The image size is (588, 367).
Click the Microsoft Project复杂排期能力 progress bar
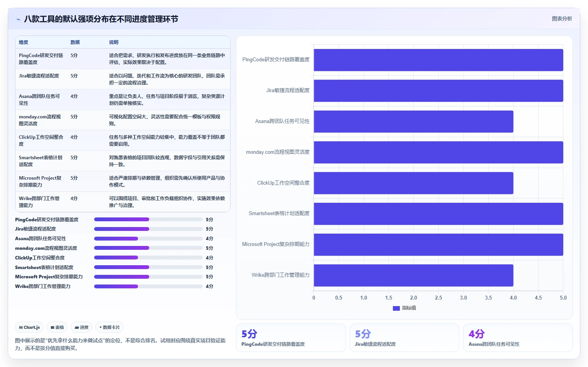(148, 277)
